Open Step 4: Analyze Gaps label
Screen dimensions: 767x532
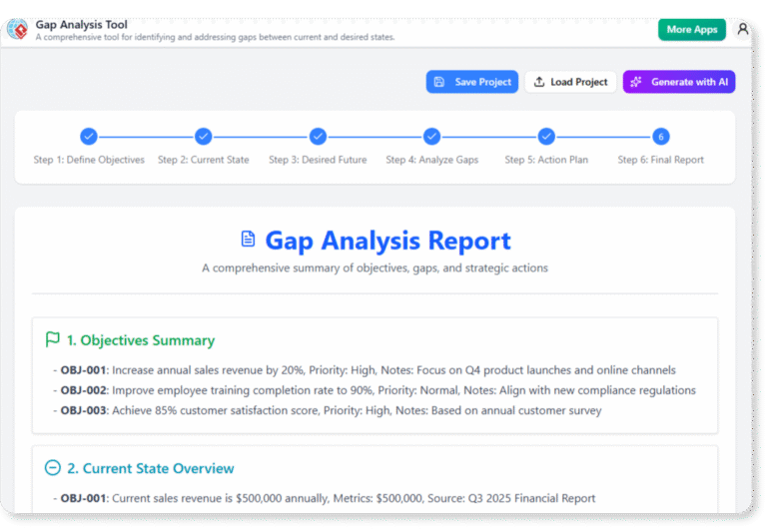[x=431, y=160]
